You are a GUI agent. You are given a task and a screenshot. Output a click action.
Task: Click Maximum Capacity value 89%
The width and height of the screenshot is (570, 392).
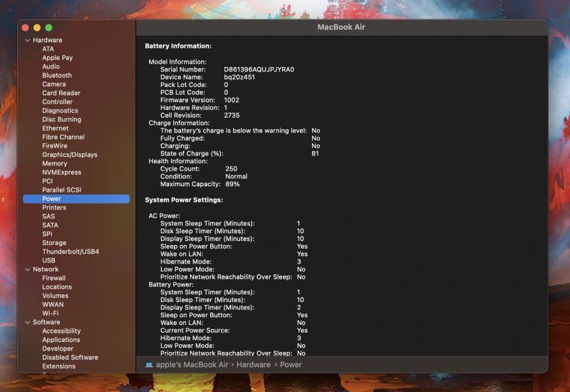click(x=232, y=184)
